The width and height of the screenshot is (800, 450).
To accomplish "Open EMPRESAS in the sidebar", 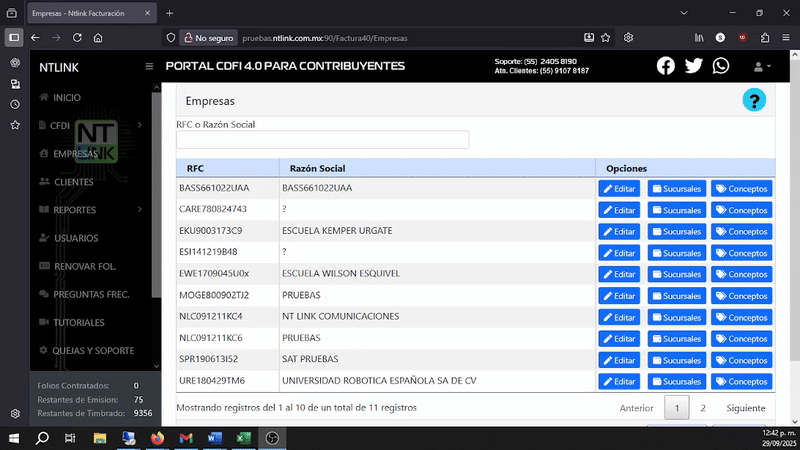I will (75, 154).
